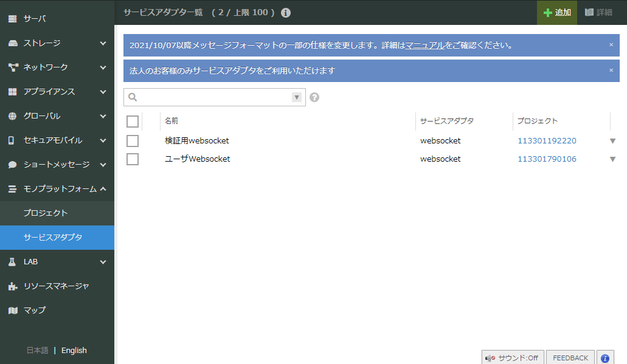Viewport: 627px width, 364px height.
Task: Expand the グローバル menu chevron
Action: click(x=103, y=116)
